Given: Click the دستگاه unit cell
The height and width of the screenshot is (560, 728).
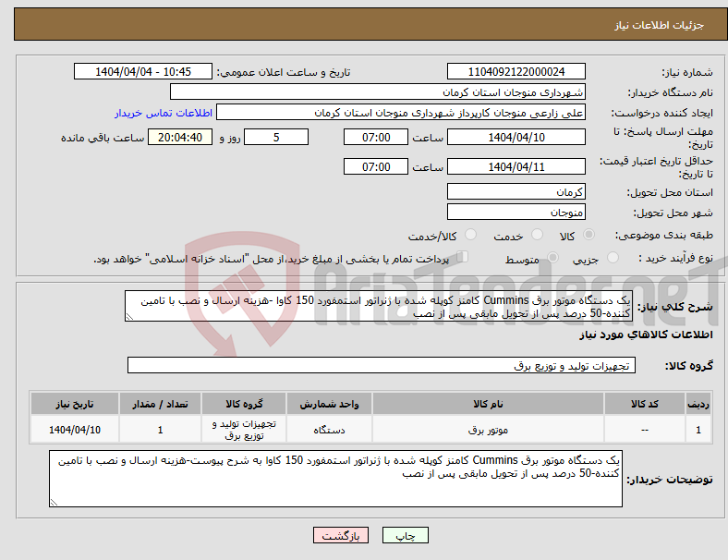Looking at the screenshot, I should (x=329, y=430).
